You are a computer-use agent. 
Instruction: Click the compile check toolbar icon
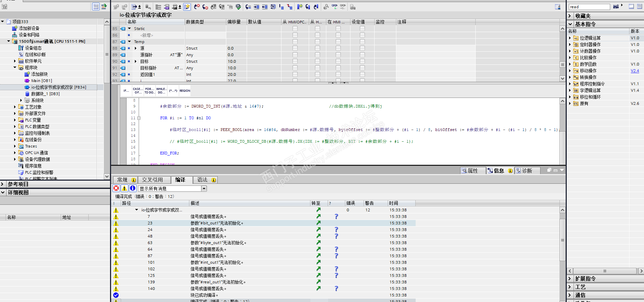coord(238,7)
